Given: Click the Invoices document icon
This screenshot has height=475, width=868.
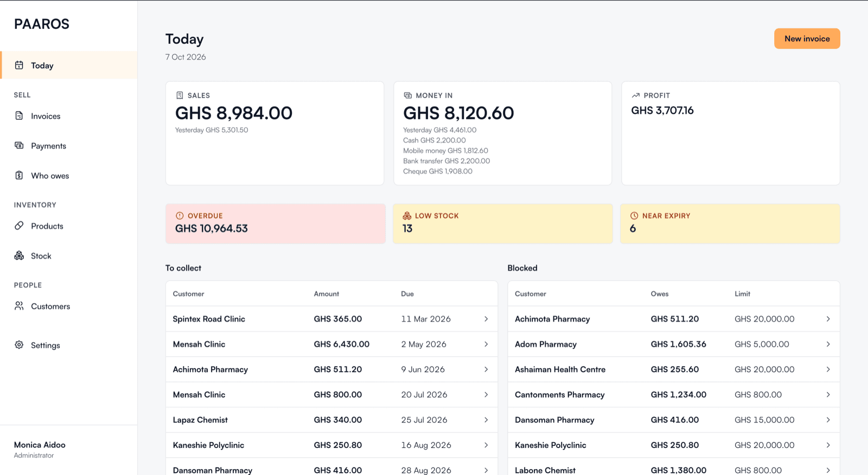Looking at the screenshot, I should [x=19, y=115].
